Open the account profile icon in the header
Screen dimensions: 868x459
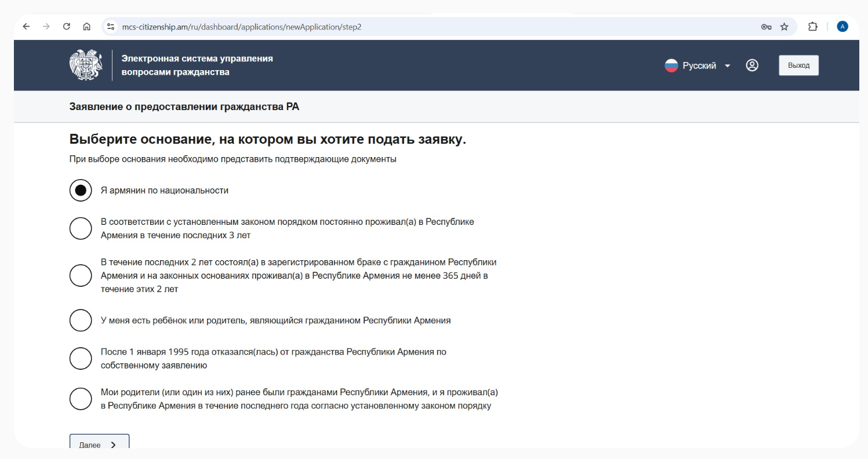752,65
